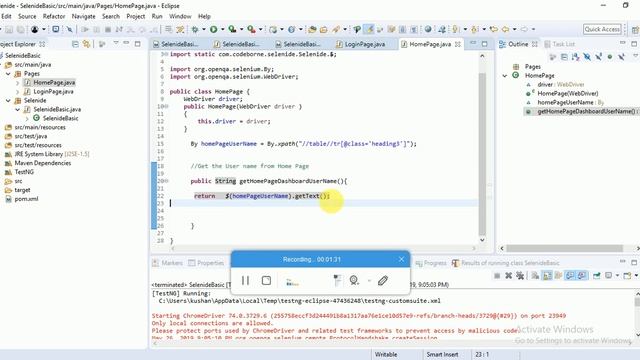
Task: Maximize the editor area
Action: 484,44
